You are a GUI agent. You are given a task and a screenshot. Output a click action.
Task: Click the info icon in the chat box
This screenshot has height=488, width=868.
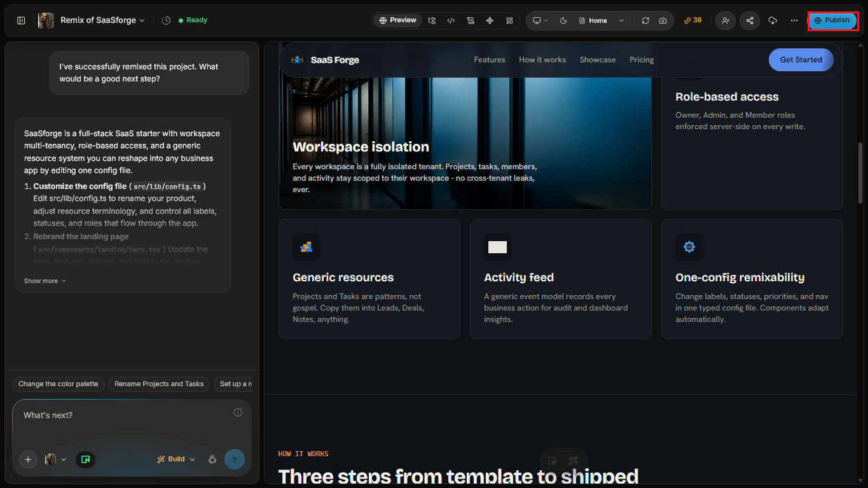point(238,412)
